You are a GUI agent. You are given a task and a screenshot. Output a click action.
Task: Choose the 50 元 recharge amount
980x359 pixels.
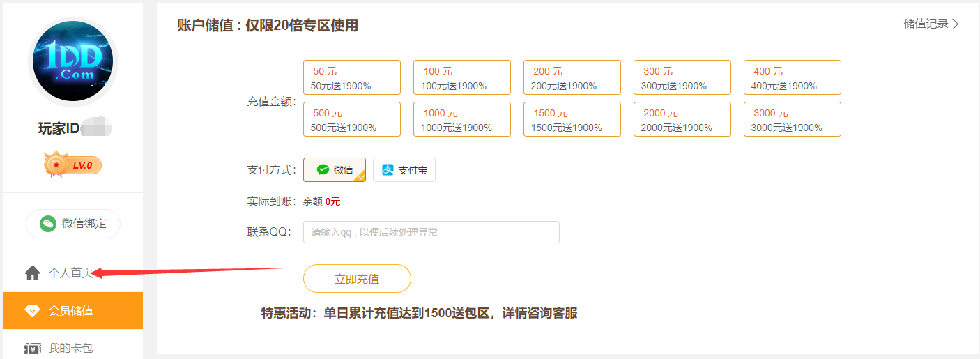[x=352, y=77]
